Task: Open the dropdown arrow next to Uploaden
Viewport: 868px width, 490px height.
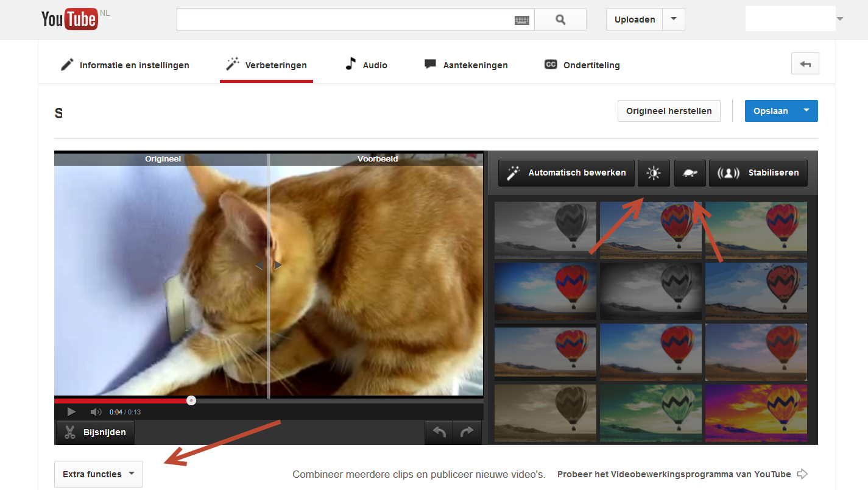Action: click(673, 20)
